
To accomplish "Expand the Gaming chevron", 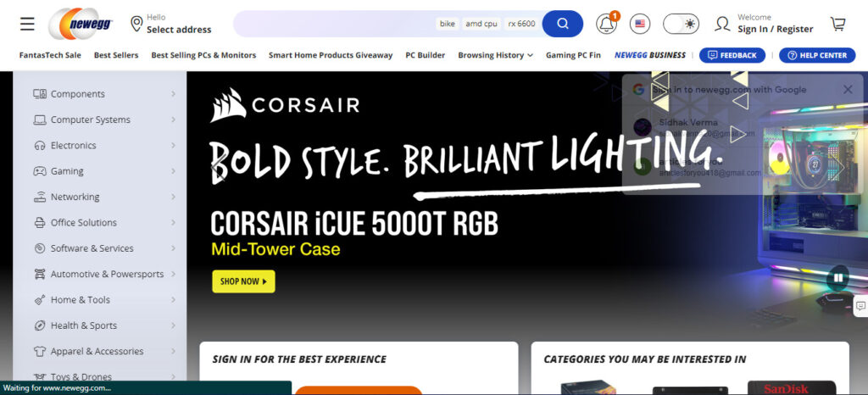I will click(x=173, y=171).
